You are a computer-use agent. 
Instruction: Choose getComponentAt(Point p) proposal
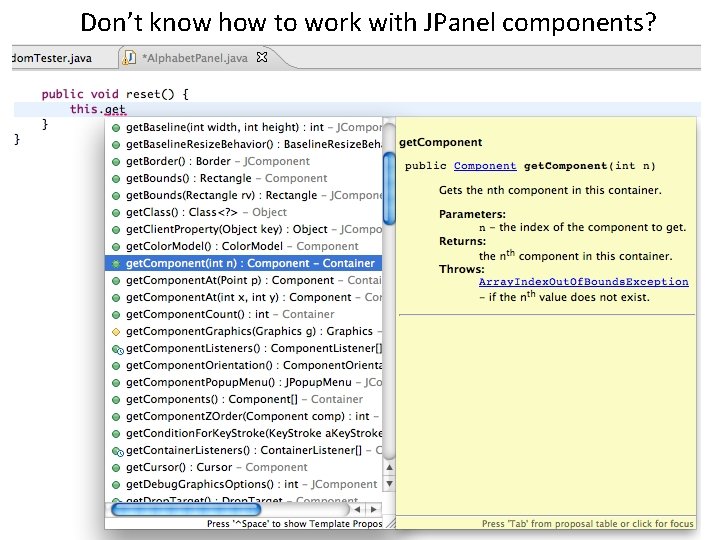(x=243, y=280)
